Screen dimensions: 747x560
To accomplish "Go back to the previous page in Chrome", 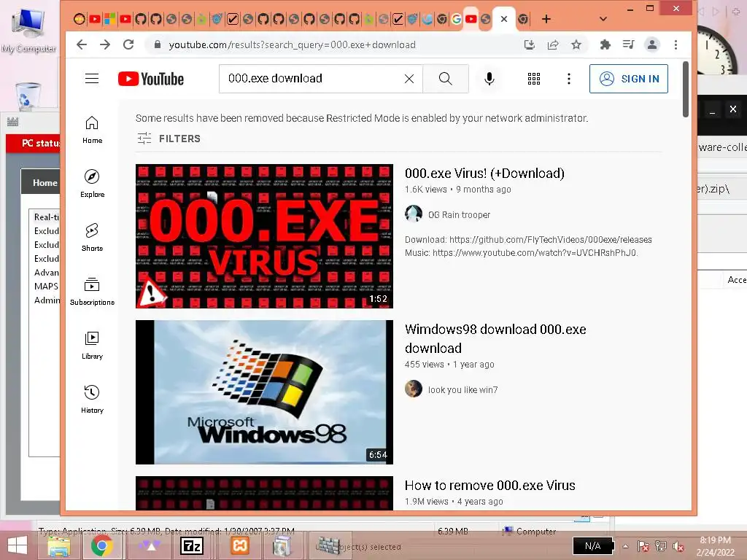I will (82, 44).
